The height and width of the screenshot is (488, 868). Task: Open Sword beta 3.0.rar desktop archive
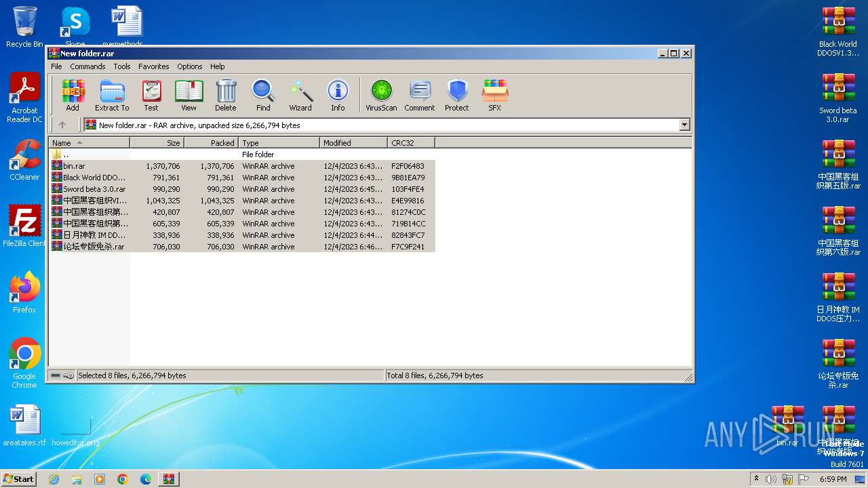tap(838, 98)
